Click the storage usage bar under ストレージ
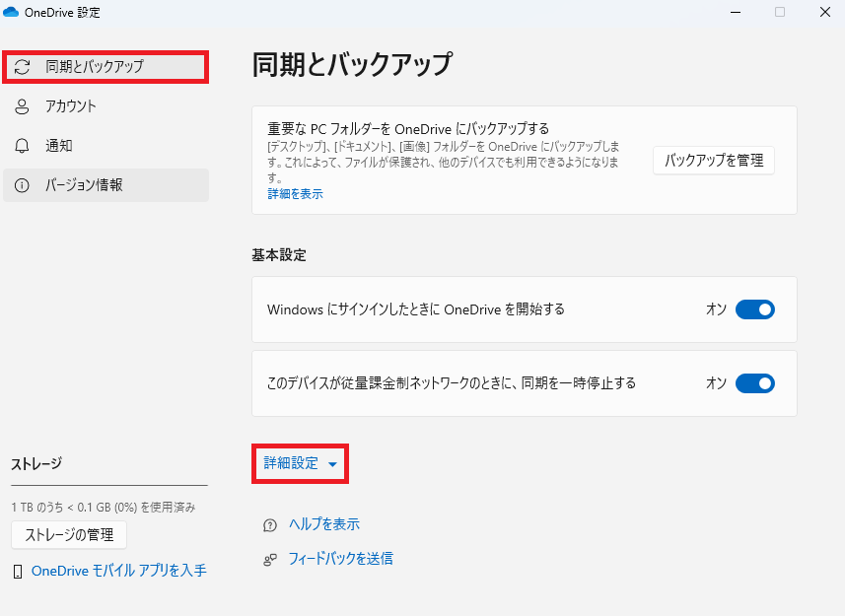Viewport: 845px width, 616px height. coord(108,486)
